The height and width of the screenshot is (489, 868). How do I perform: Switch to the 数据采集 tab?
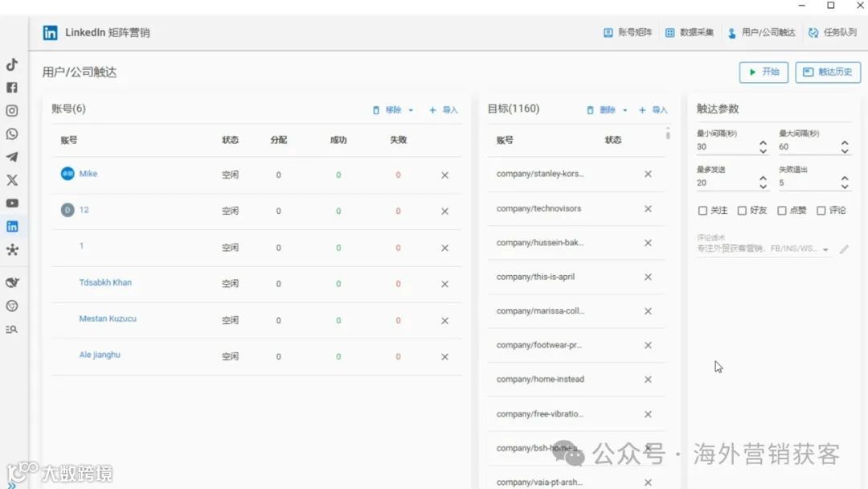(690, 33)
